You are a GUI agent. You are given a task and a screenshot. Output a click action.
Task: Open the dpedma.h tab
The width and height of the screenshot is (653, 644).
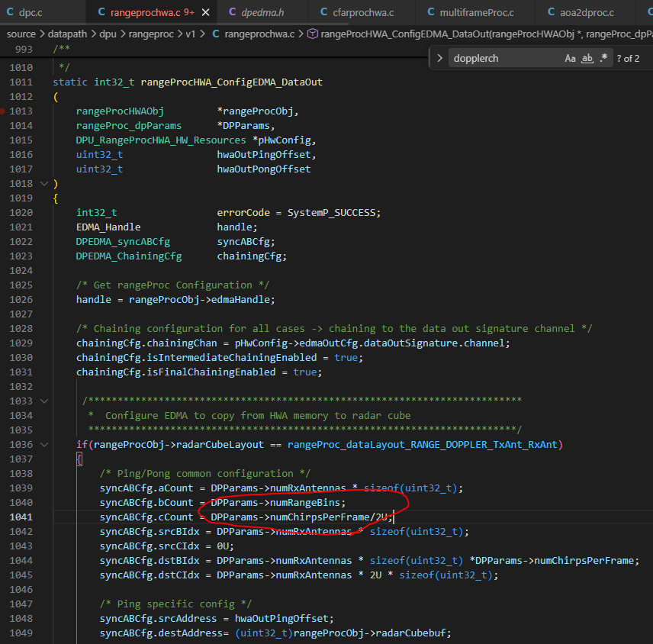(x=262, y=12)
